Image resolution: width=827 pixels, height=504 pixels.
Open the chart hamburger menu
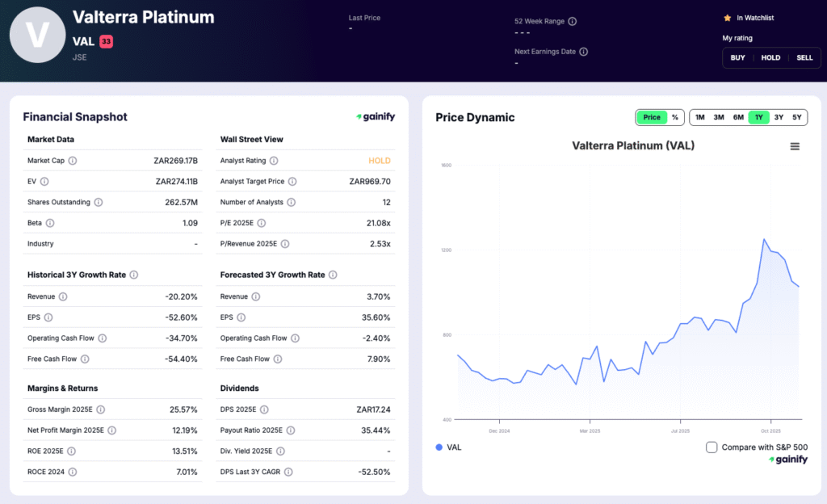click(795, 146)
